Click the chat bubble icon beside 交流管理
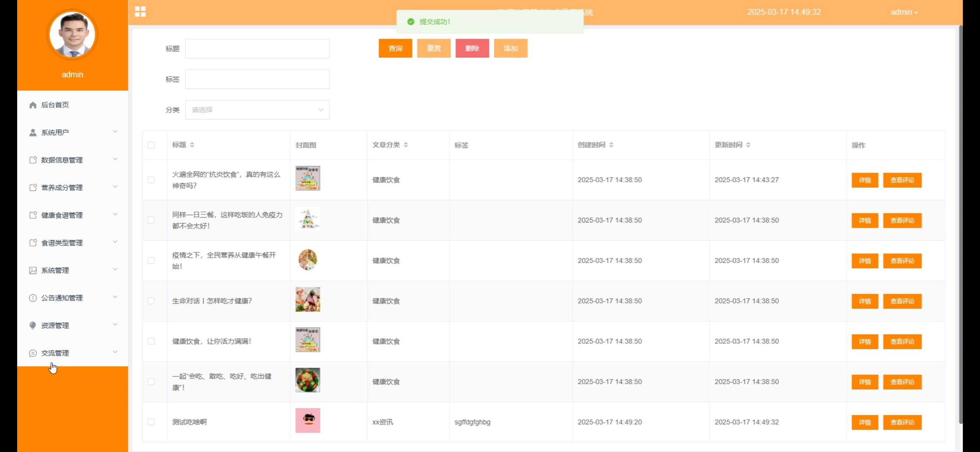Screen dimensions: 980x452 pos(33,353)
